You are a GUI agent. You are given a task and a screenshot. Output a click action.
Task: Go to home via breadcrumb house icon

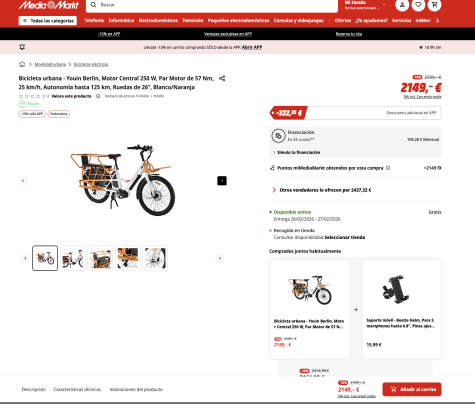click(x=22, y=64)
